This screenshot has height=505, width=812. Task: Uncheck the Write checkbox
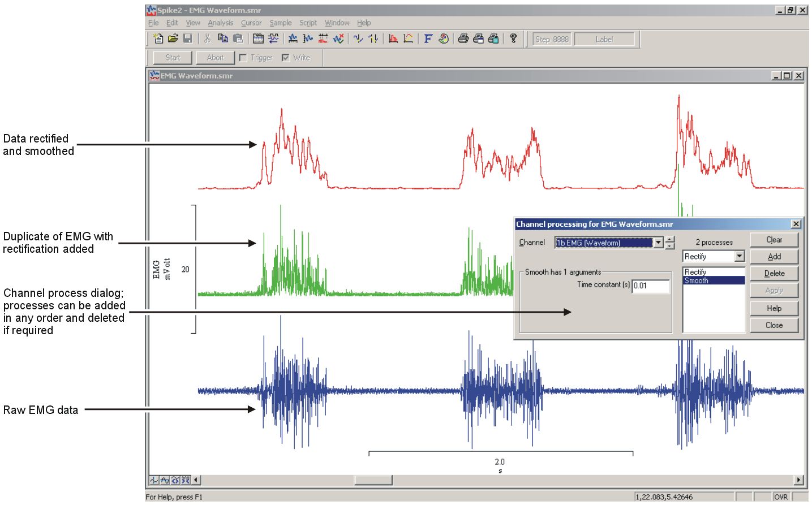[286, 57]
